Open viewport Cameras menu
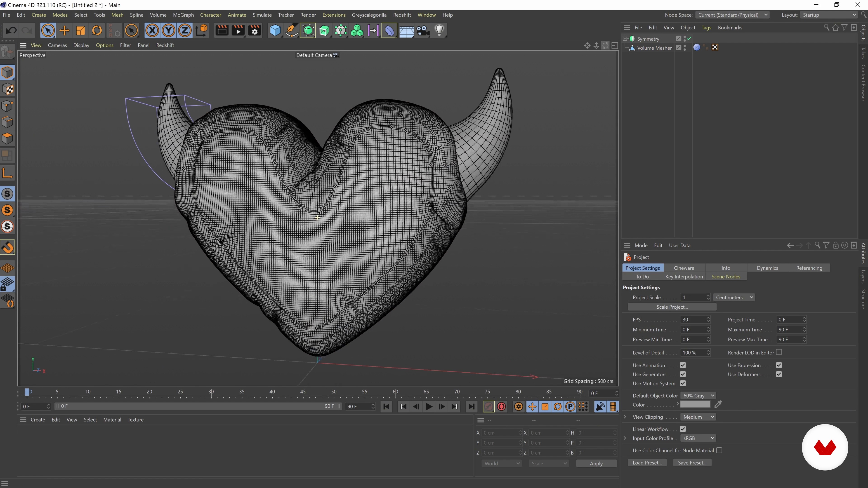This screenshot has width=868, height=488. (x=57, y=45)
